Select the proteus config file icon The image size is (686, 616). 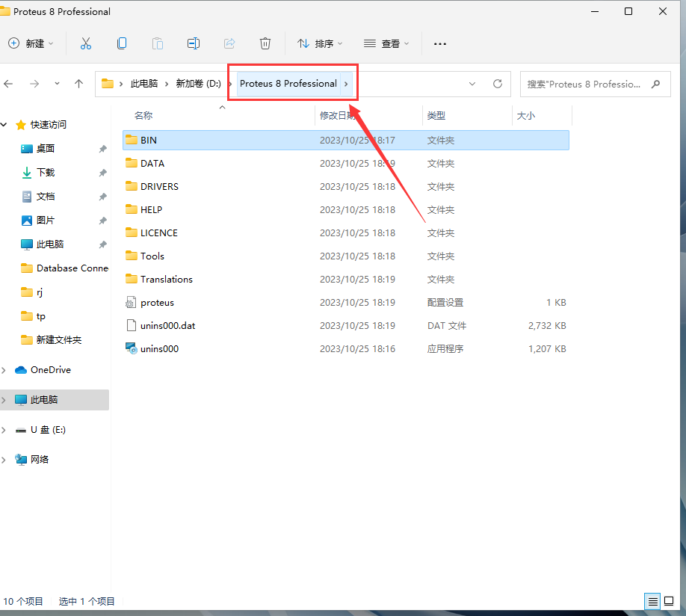[x=131, y=302]
